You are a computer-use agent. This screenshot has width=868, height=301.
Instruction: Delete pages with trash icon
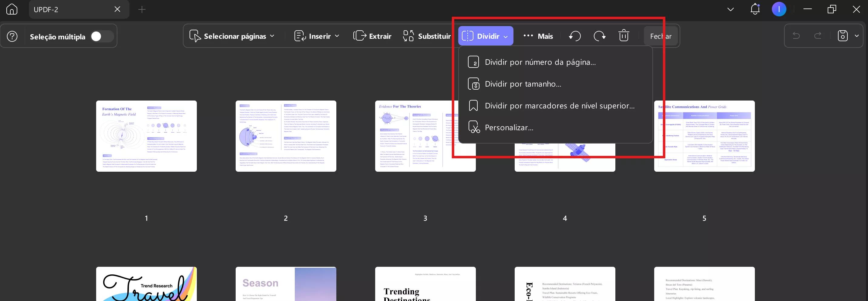pyautogui.click(x=624, y=36)
